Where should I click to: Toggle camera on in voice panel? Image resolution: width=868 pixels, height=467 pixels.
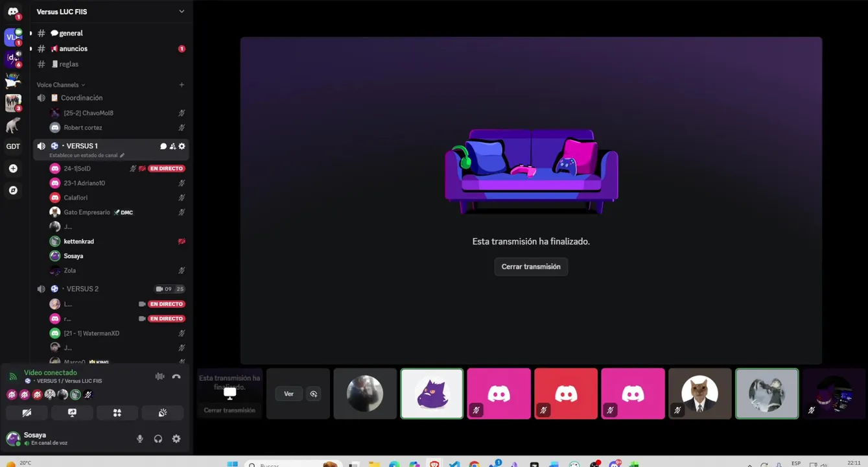[x=27, y=413]
